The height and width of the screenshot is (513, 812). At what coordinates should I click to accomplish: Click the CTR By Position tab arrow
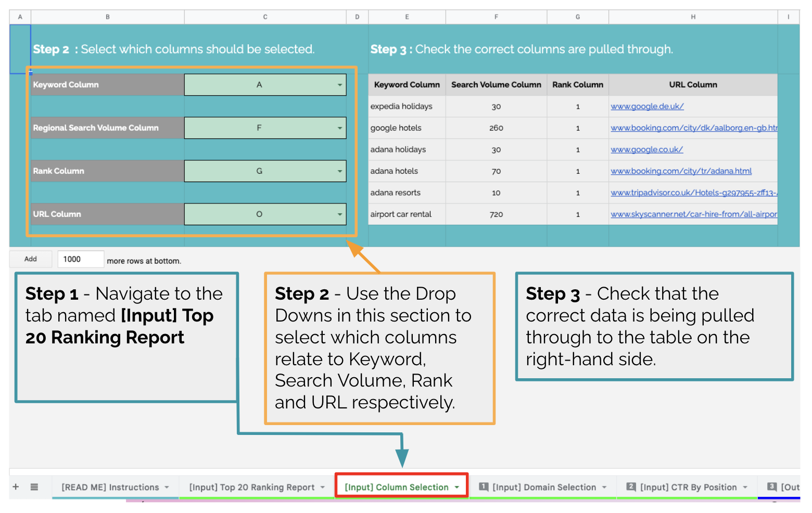tap(745, 488)
